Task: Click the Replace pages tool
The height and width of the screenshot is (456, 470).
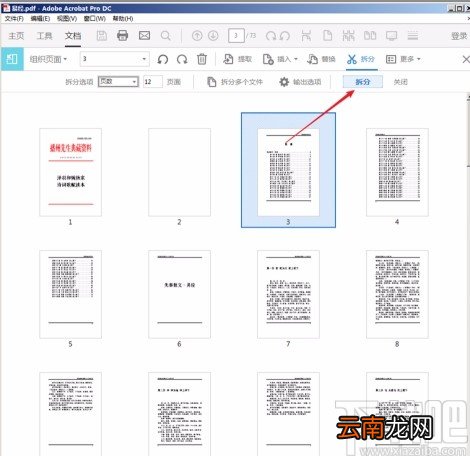Action: pyautogui.click(x=321, y=59)
